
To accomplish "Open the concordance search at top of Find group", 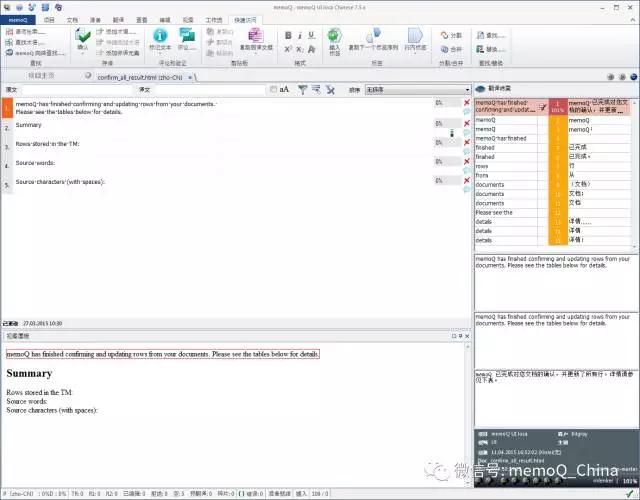I will (x=26, y=32).
